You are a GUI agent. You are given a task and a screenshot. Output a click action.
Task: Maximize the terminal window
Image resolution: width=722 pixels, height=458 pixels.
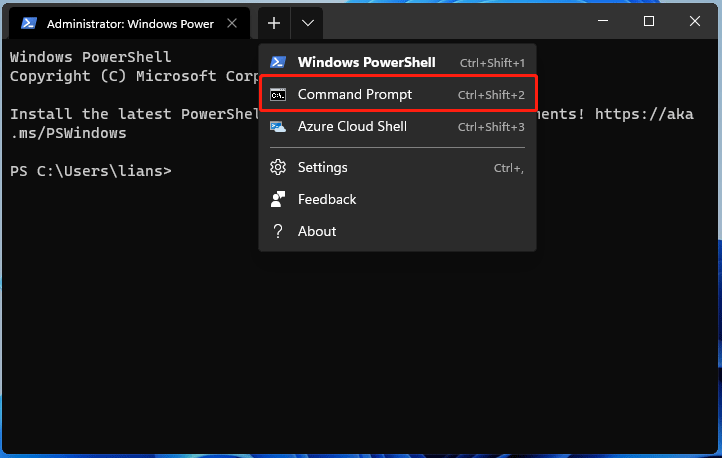pos(649,21)
